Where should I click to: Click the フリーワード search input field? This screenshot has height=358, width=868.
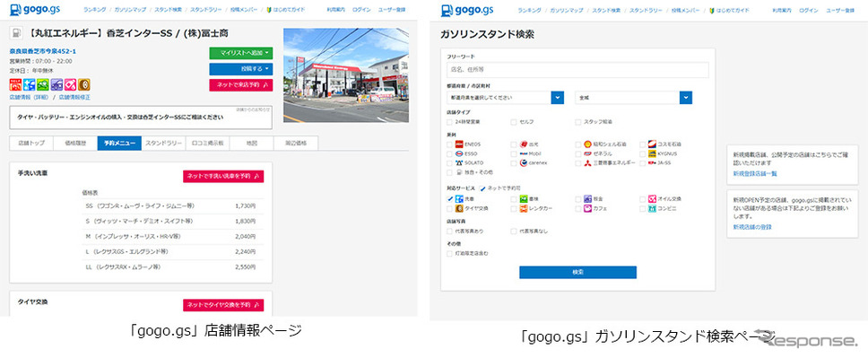[577, 70]
